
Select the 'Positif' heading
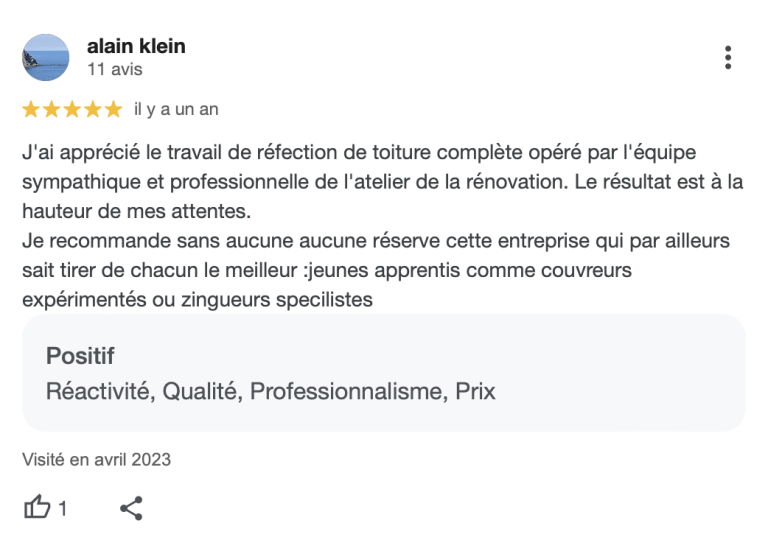click(80, 356)
